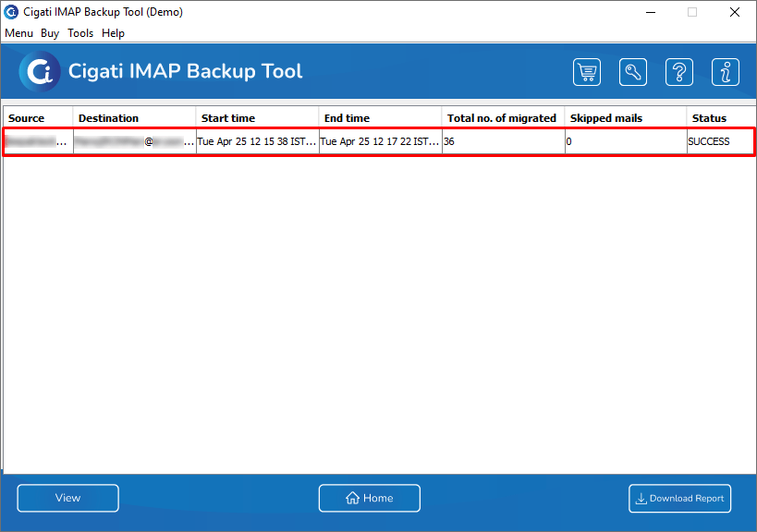
Task: Click the View button
Action: coord(68,498)
